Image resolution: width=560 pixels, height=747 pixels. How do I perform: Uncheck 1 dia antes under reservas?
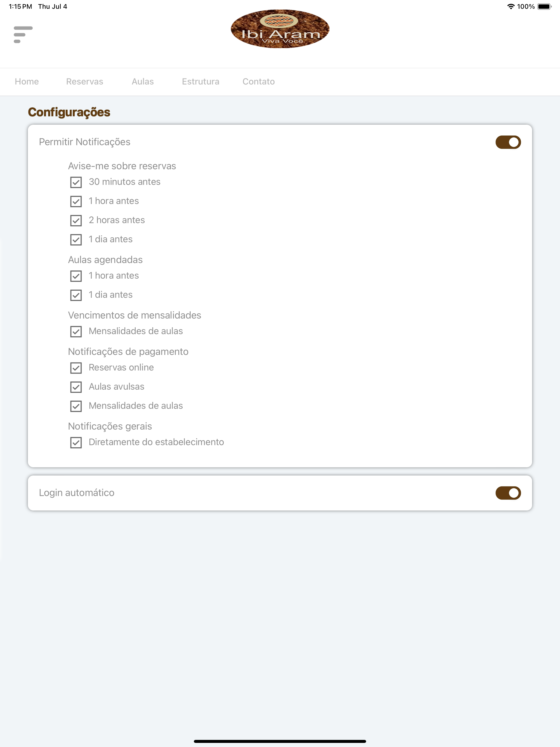coord(76,240)
